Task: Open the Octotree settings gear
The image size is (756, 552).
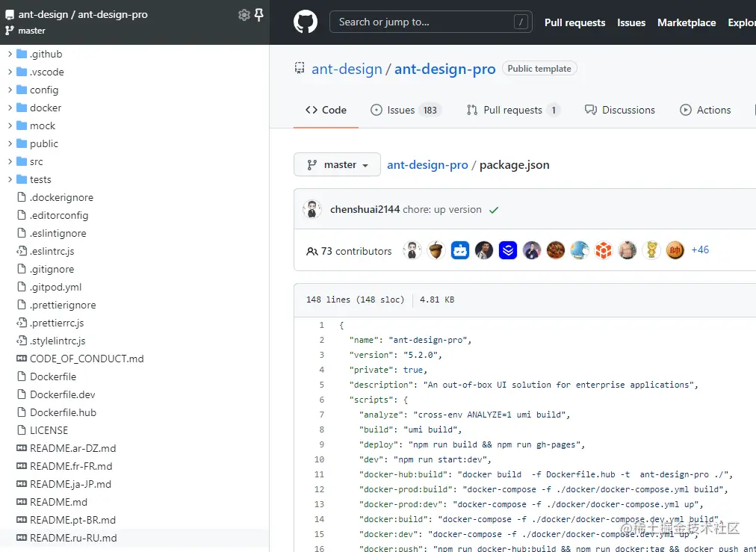Action: (244, 15)
